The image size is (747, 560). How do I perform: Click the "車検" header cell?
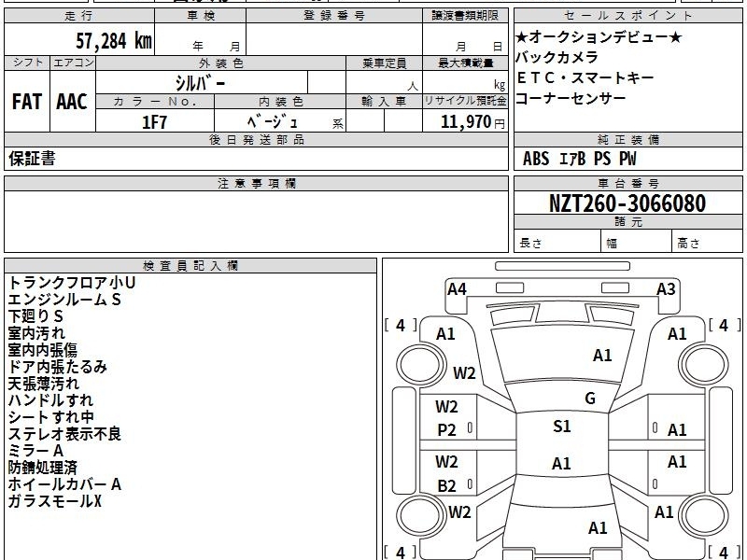point(201,16)
